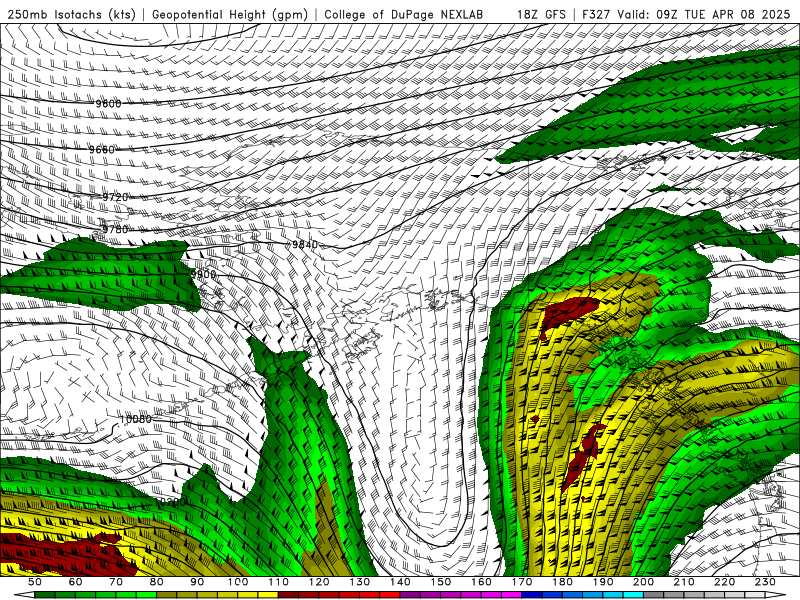Click the 10200 height contour label
Viewport: 800px width, 600px height.
tap(170, 502)
